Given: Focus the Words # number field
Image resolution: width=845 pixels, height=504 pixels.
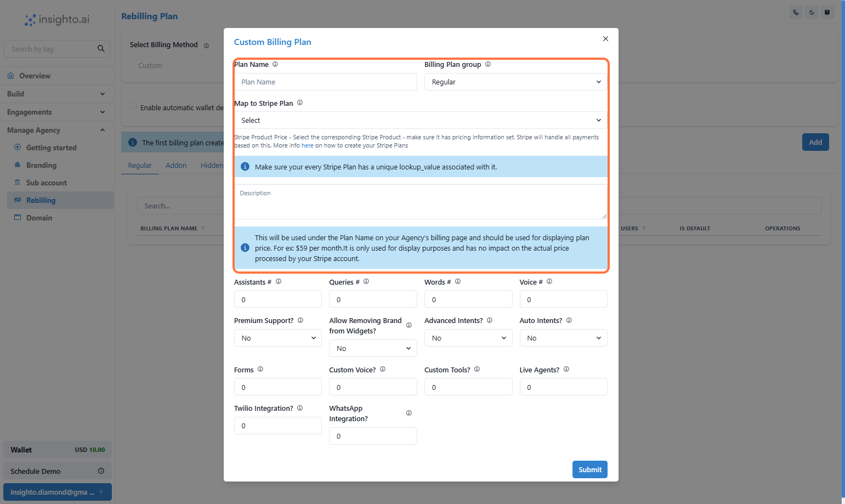Looking at the screenshot, I should pos(468,299).
